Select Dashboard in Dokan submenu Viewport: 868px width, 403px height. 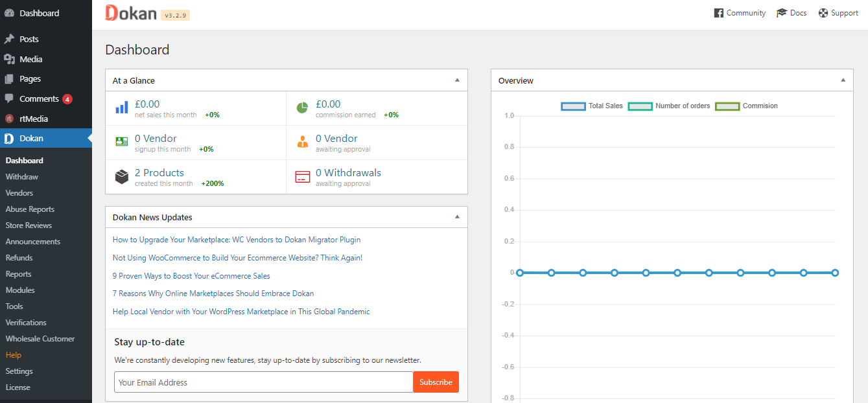click(x=25, y=161)
